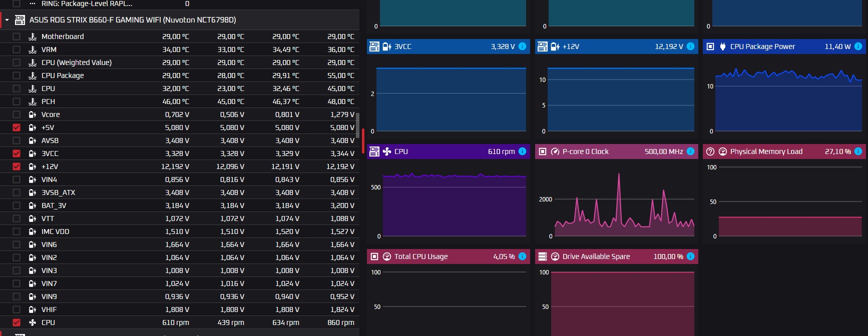Click the fan icon on the CPU graph header
868x336 pixels.
pos(387,151)
